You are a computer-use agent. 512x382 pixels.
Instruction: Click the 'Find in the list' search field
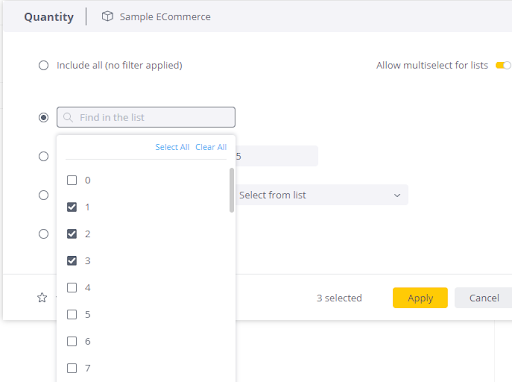pyautogui.click(x=146, y=117)
